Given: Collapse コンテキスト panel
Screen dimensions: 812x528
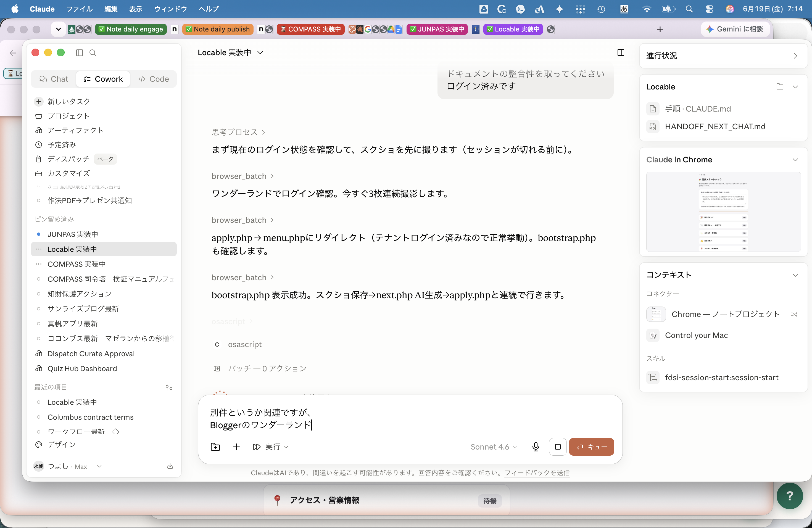Looking at the screenshot, I should click(x=795, y=275).
